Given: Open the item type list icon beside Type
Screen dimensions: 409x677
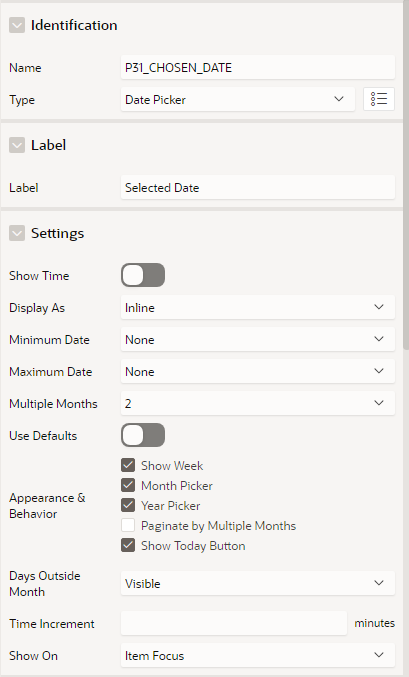Looking at the screenshot, I should point(379,99).
